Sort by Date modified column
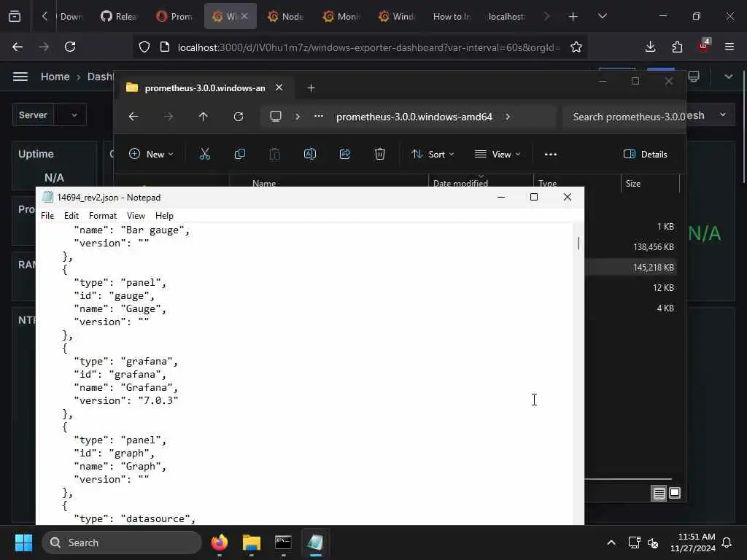The image size is (747, 560). 480,183
